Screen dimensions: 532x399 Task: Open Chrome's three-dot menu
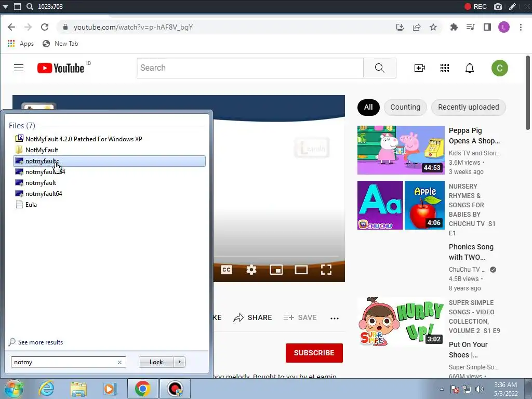[x=521, y=27]
